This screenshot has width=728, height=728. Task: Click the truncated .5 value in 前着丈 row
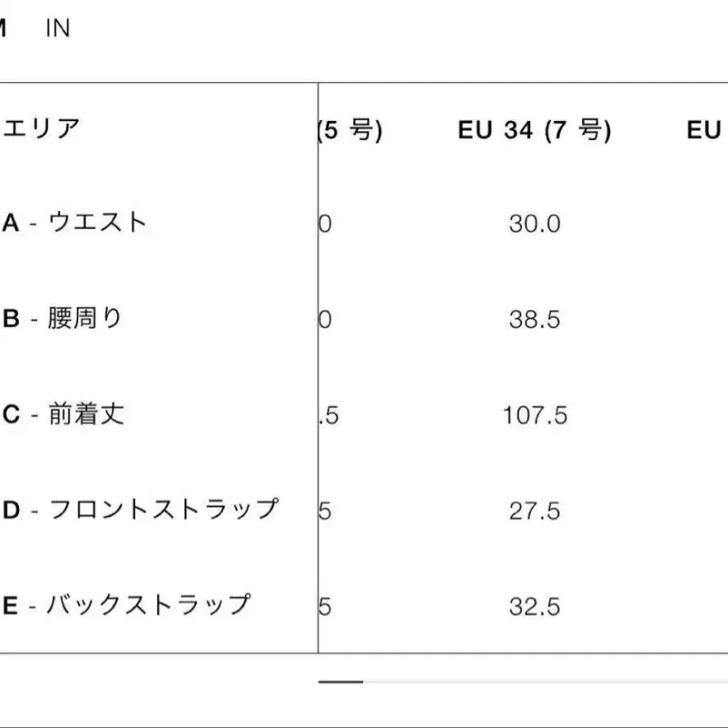(329, 415)
